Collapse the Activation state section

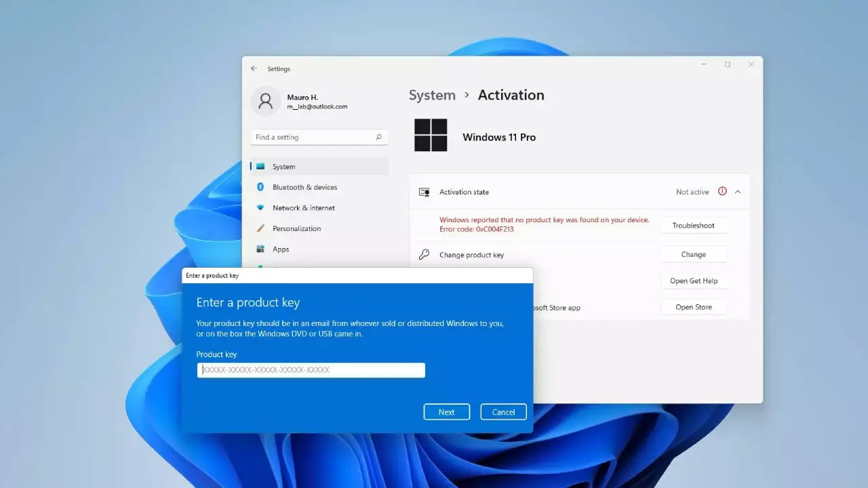(x=738, y=192)
